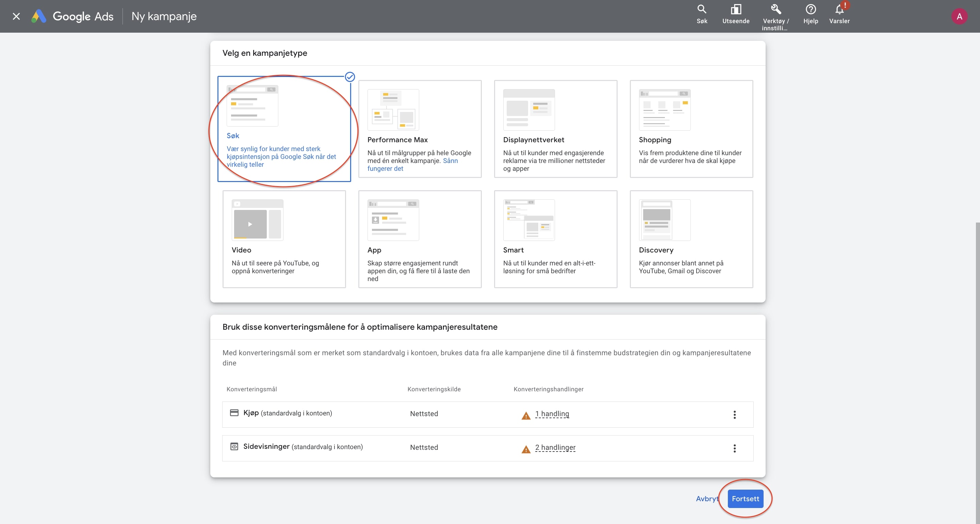Click warning triangle next to 1 handling
980x524 pixels.
(526, 416)
